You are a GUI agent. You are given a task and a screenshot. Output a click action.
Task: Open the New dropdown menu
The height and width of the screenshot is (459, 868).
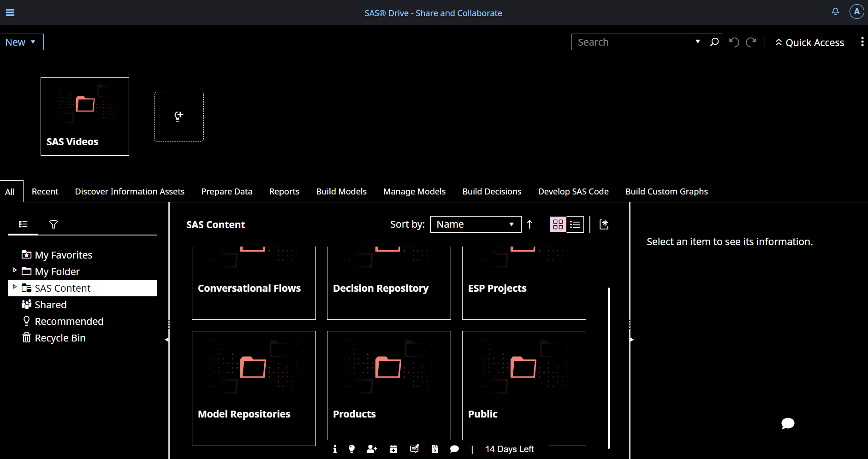(x=21, y=42)
